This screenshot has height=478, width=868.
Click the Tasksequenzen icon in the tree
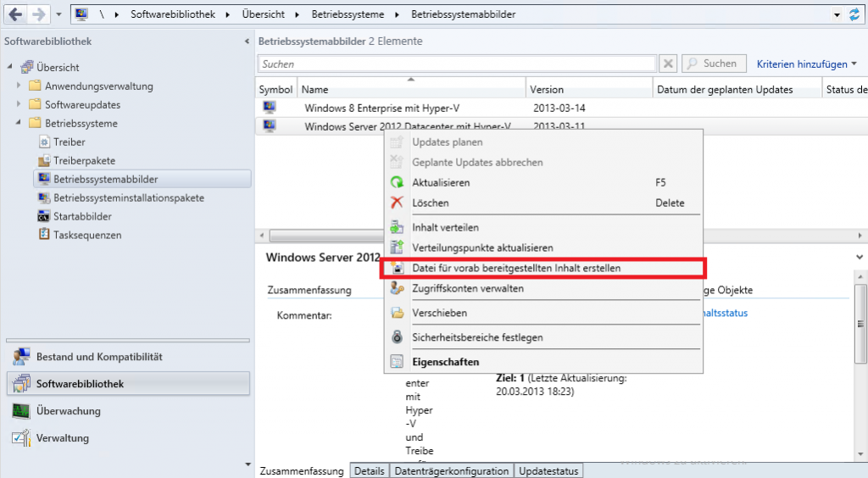pos(45,235)
